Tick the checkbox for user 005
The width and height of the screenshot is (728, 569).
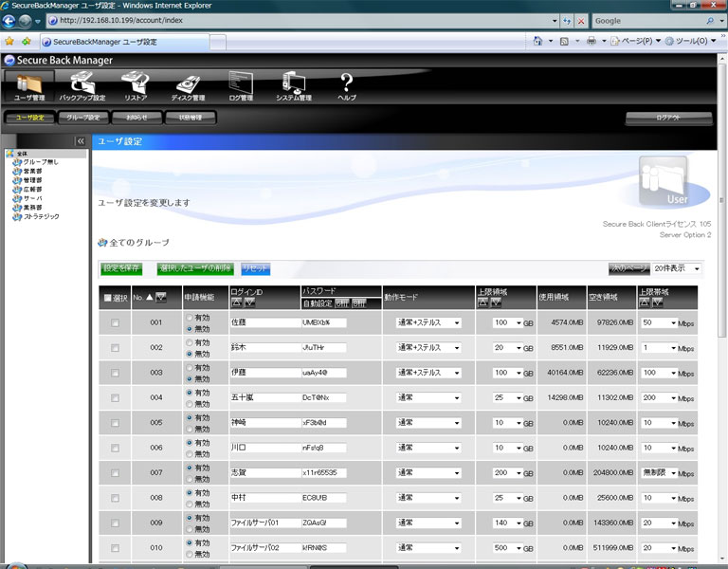pos(116,423)
